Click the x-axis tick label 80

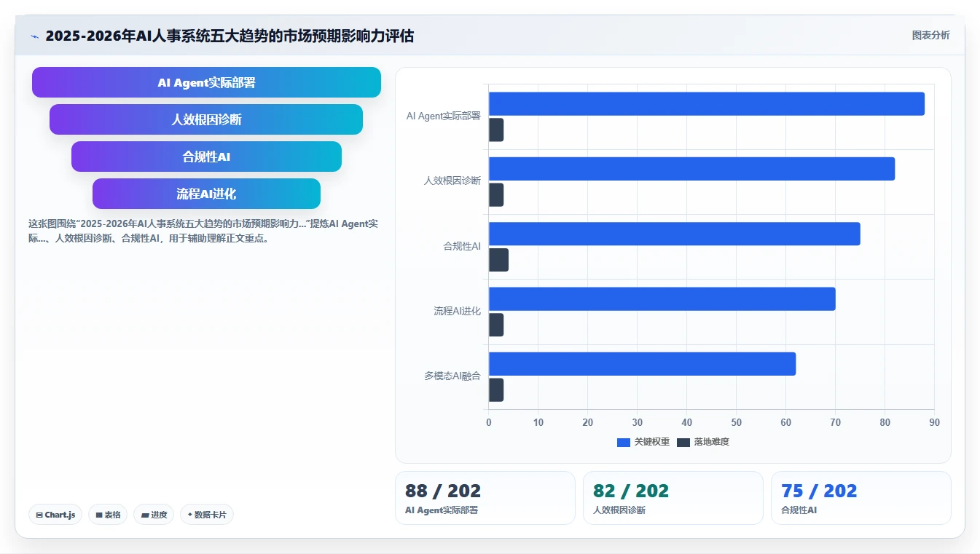tap(885, 422)
